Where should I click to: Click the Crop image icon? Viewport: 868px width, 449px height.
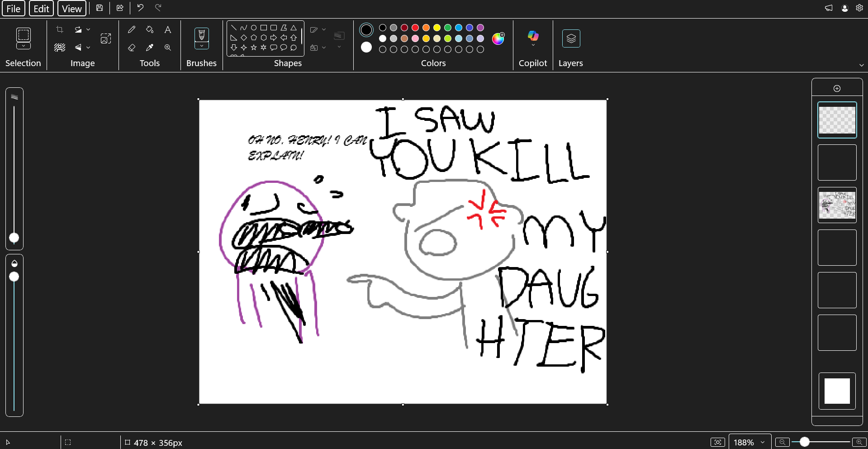click(60, 30)
